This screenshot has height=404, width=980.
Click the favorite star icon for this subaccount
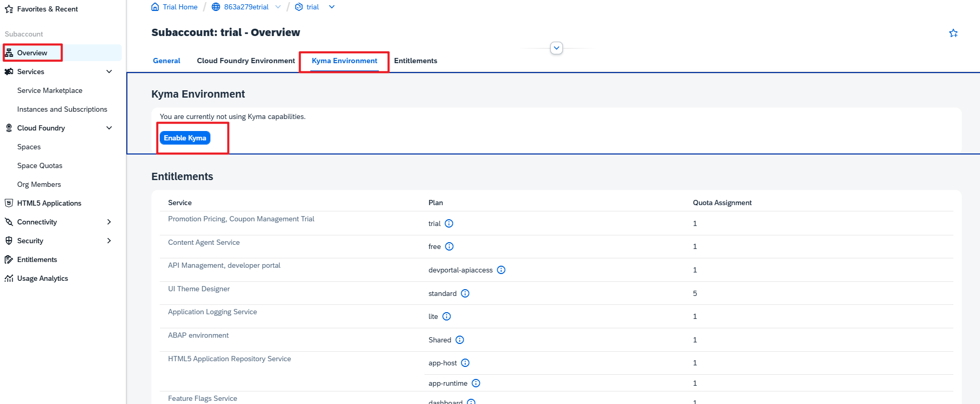point(953,33)
